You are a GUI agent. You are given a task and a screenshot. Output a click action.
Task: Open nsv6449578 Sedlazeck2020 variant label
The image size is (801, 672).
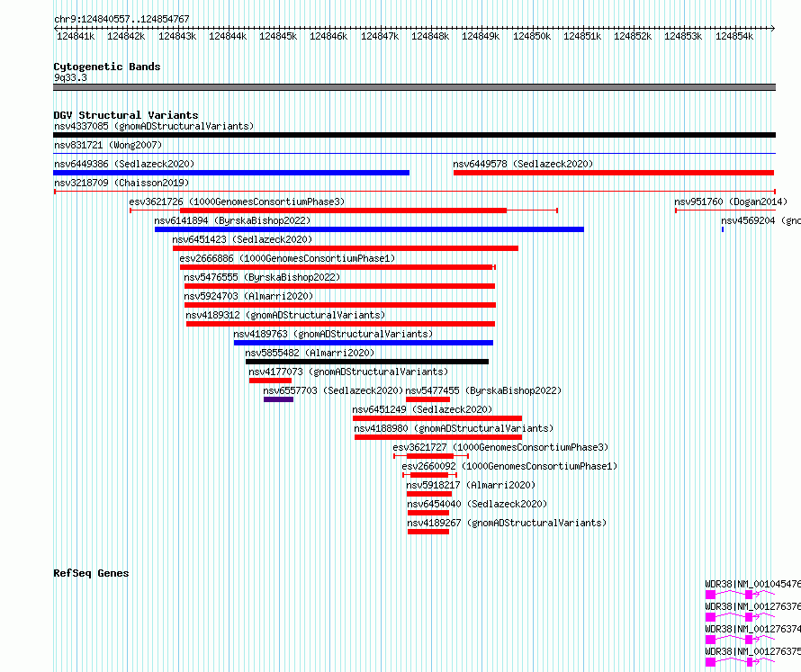click(523, 164)
